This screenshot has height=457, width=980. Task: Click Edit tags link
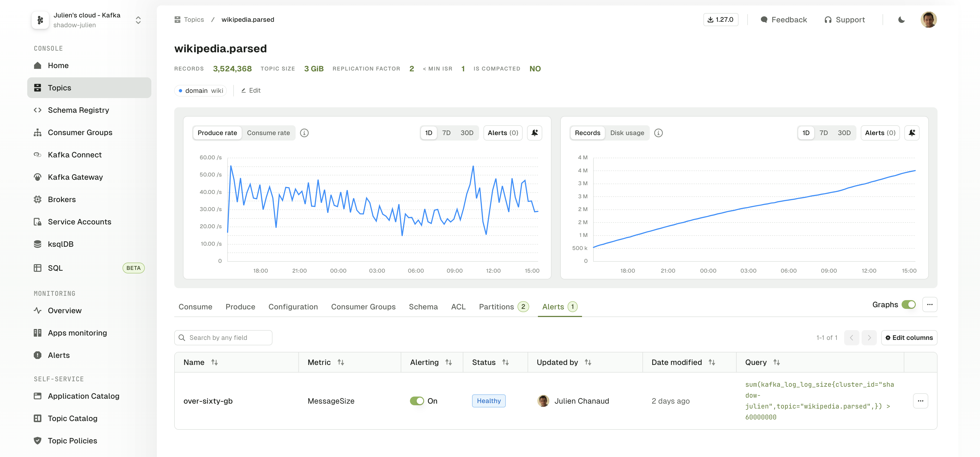[251, 91]
